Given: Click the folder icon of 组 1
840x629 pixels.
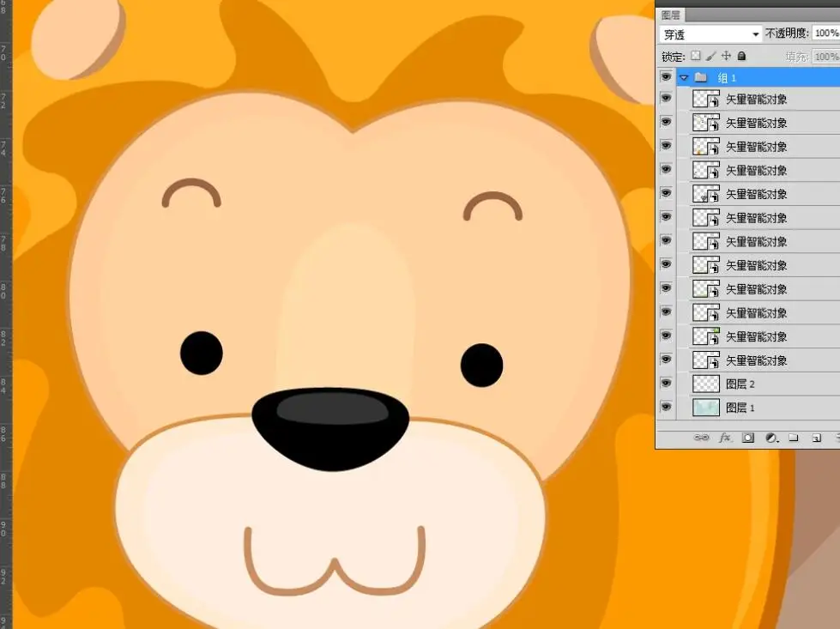Looking at the screenshot, I should (x=701, y=78).
